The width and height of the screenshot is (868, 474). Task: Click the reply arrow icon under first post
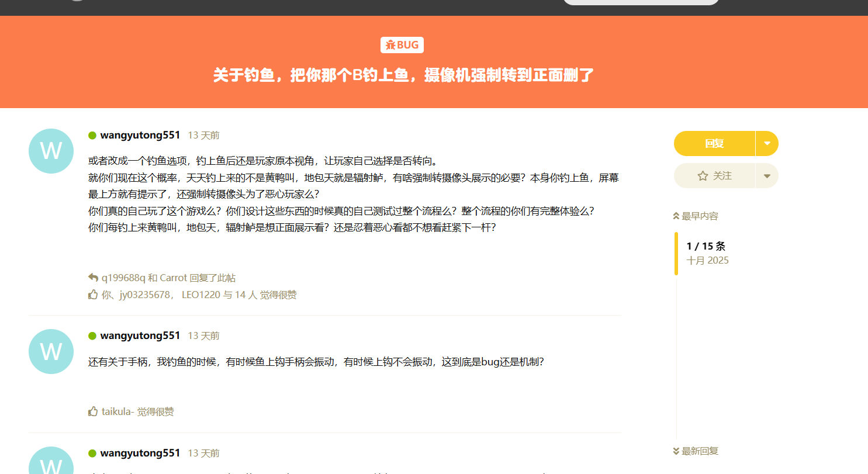93,278
